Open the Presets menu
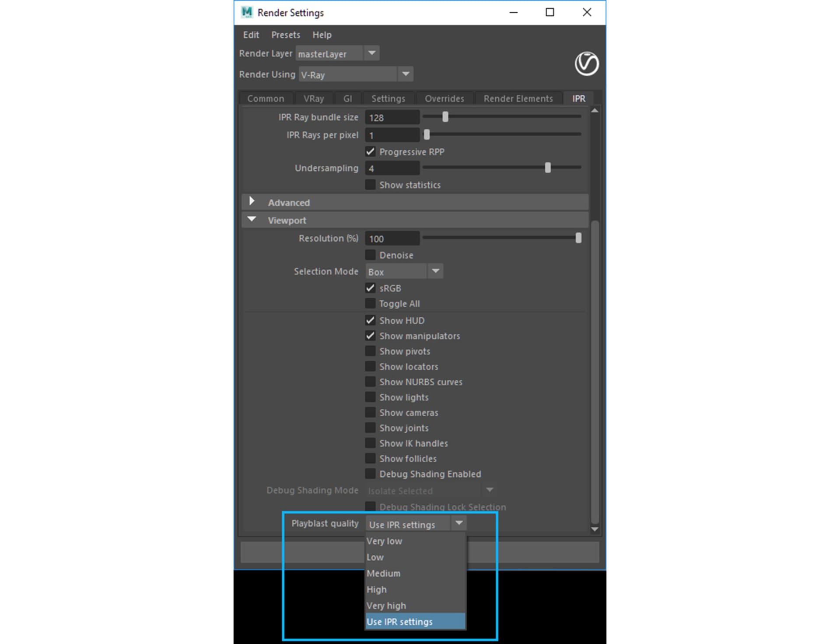The image size is (840, 644). click(x=286, y=35)
